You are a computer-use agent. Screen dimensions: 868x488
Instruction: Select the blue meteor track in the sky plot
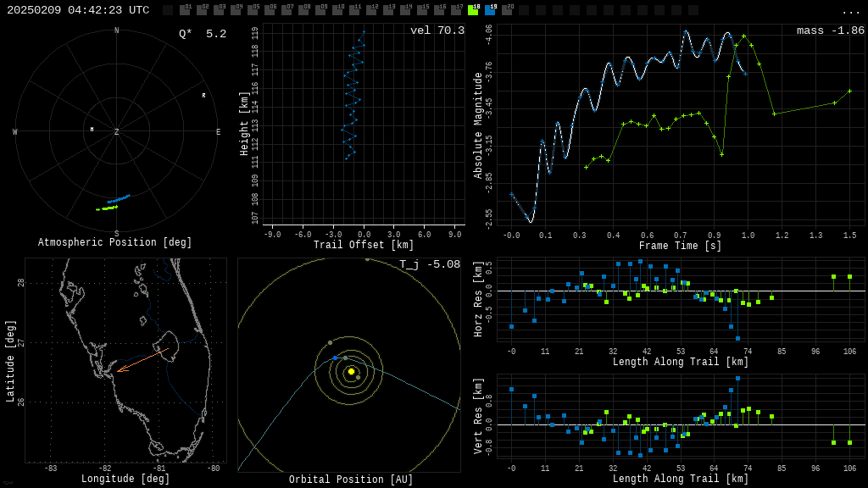click(118, 199)
